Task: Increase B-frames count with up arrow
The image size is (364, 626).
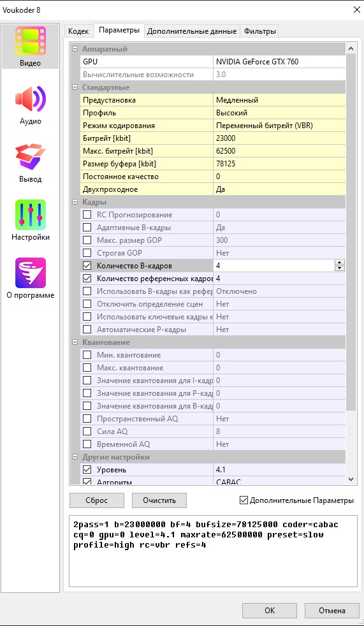Action: pyautogui.click(x=340, y=263)
